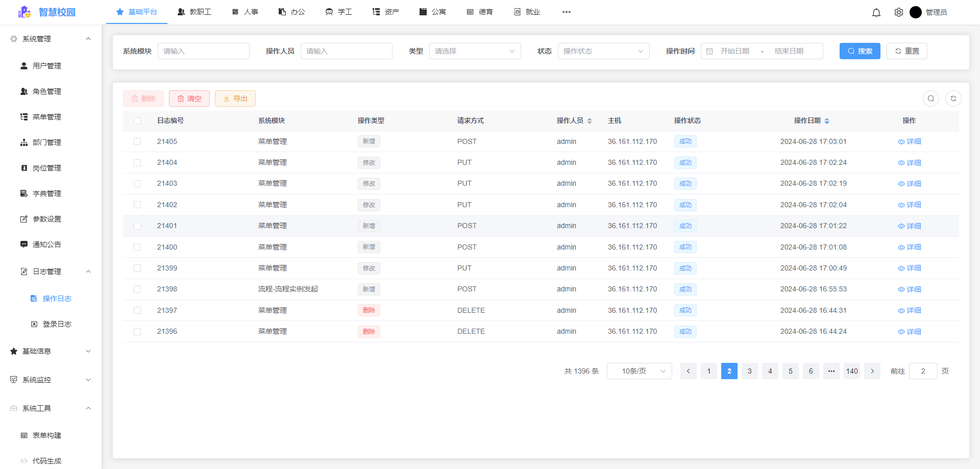Click the blue 搜索 button
980x469 pixels.
click(860, 51)
